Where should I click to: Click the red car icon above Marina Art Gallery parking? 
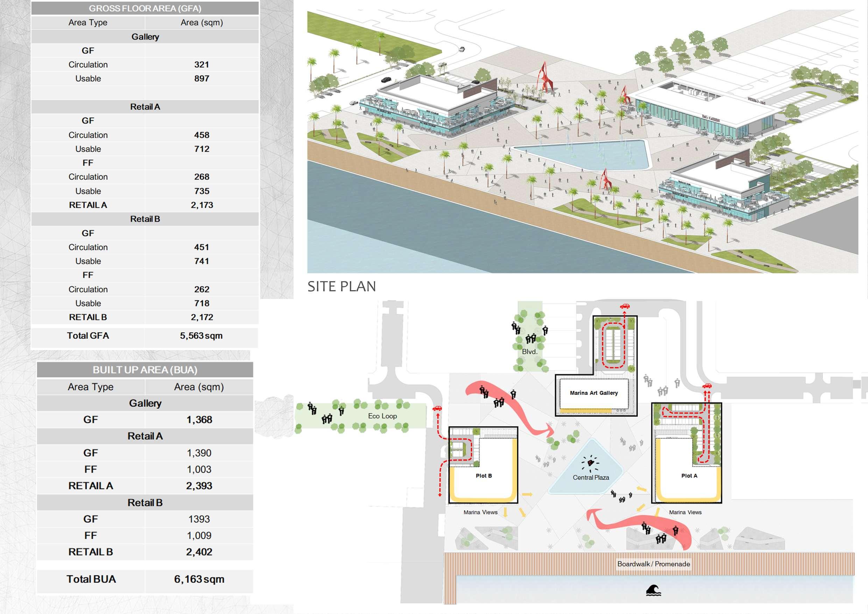[x=624, y=306]
